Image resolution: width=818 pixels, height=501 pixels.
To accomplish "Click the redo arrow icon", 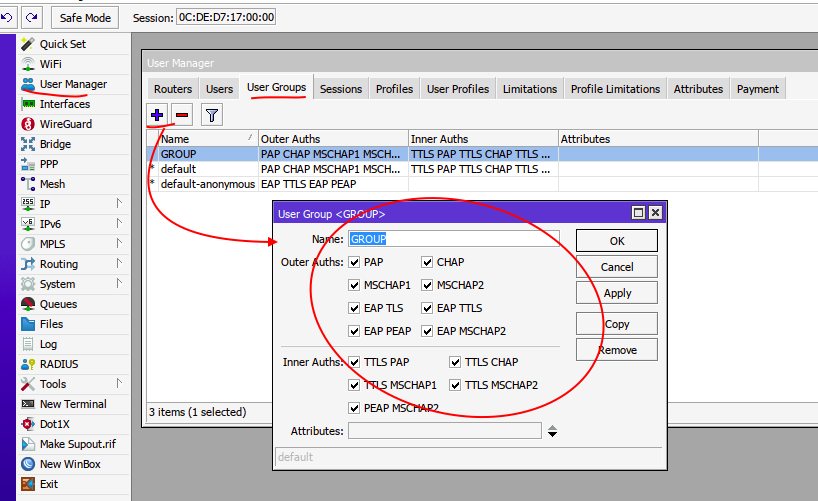I will tap(32, 17).
